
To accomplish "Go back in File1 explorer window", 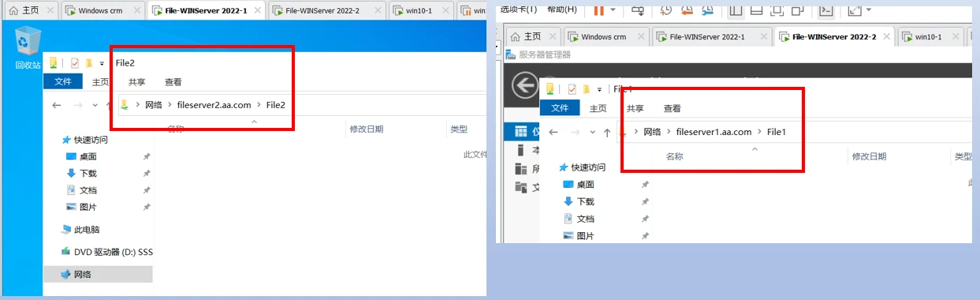I will coord(553,133).
